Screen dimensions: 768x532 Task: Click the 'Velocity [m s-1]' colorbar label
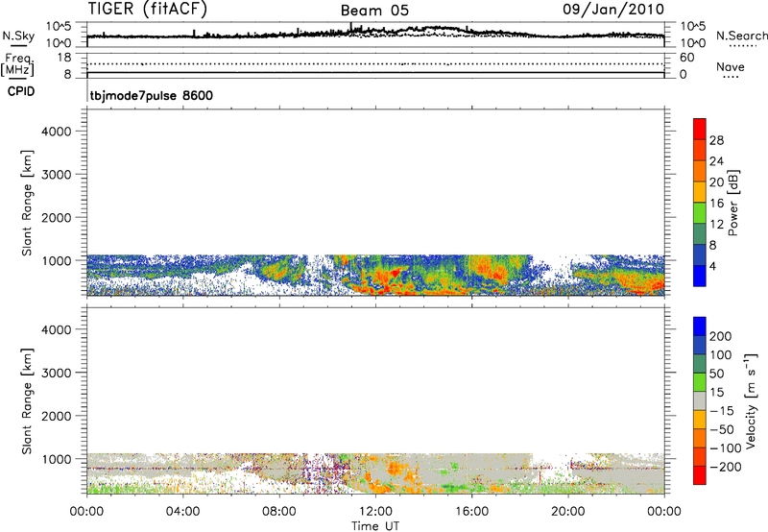click(751, 400)
